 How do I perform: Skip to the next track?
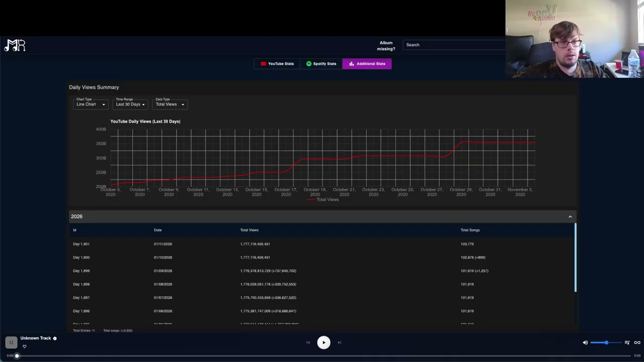pos(339,342)
